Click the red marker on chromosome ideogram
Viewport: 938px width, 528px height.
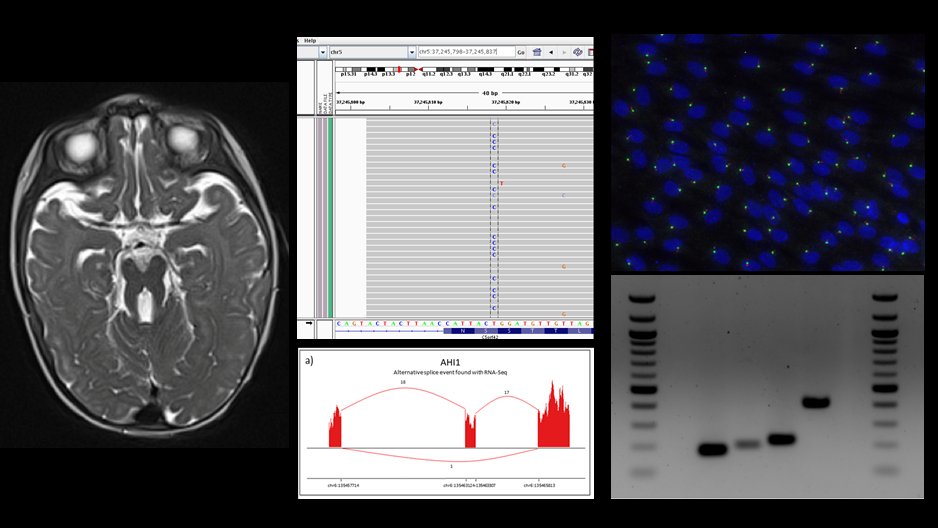coord(399,69)
